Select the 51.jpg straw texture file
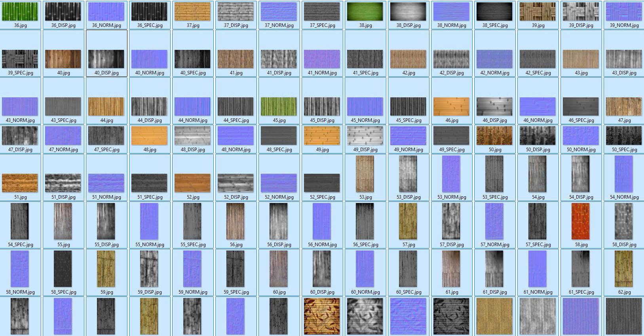The height and width of the screenshot is (336, 644). (x=20, y=183)
